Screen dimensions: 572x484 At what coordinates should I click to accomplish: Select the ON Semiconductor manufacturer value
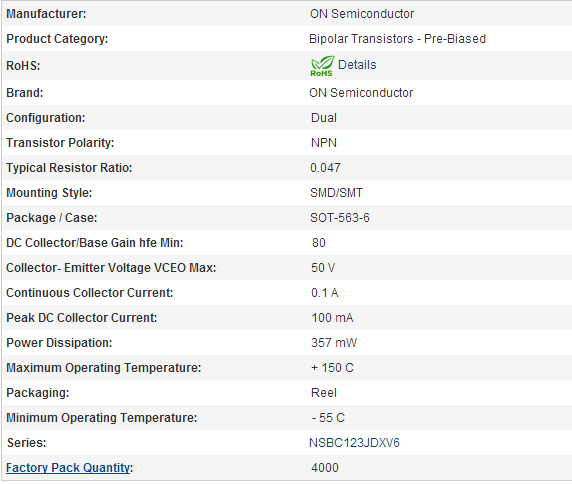pos(362,14)
